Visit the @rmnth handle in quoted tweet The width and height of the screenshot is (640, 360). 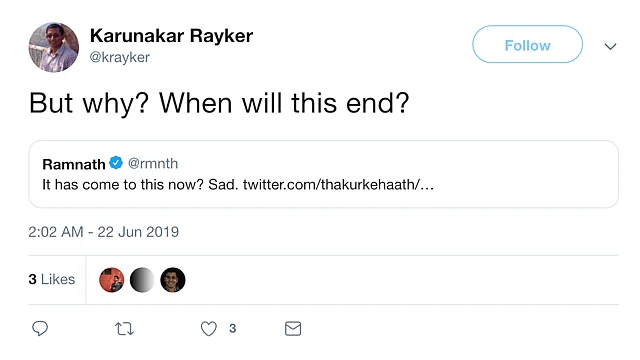153,163
